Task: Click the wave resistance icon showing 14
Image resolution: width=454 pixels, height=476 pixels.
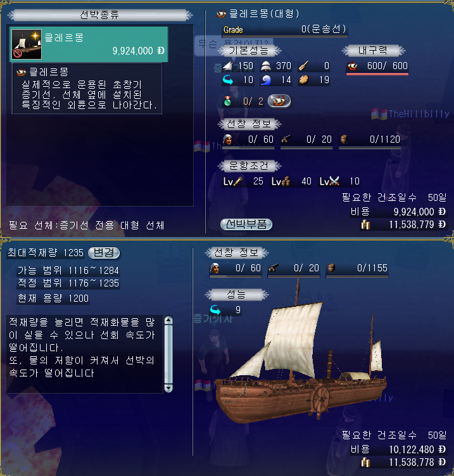Action: click(266, 80)
